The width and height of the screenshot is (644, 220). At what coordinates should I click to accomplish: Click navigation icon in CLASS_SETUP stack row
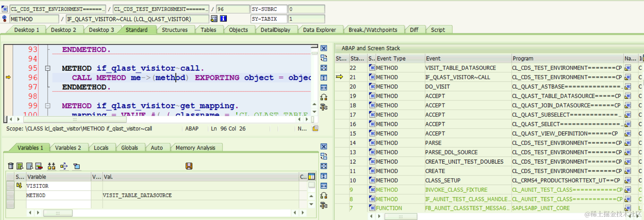click(628, 180)
